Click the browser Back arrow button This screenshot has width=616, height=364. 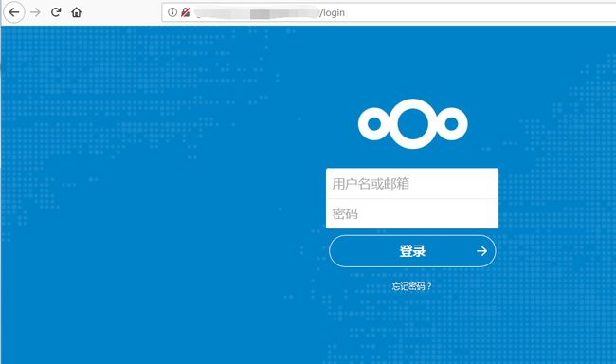coord(14,12)
